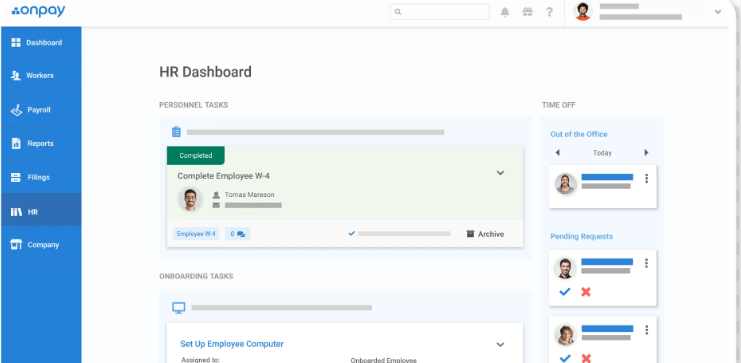Click the blue checkmark by the completion bar
This screenshot has width=741, height=363.
pos(352,233)
